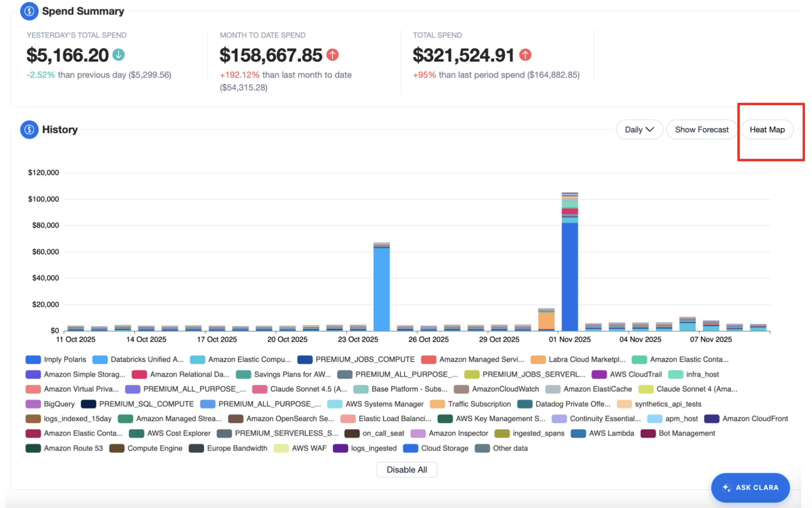Click the Cloud Storage blue swatch
The width and height of the screenshot is (812, 508).
[410, 448]
